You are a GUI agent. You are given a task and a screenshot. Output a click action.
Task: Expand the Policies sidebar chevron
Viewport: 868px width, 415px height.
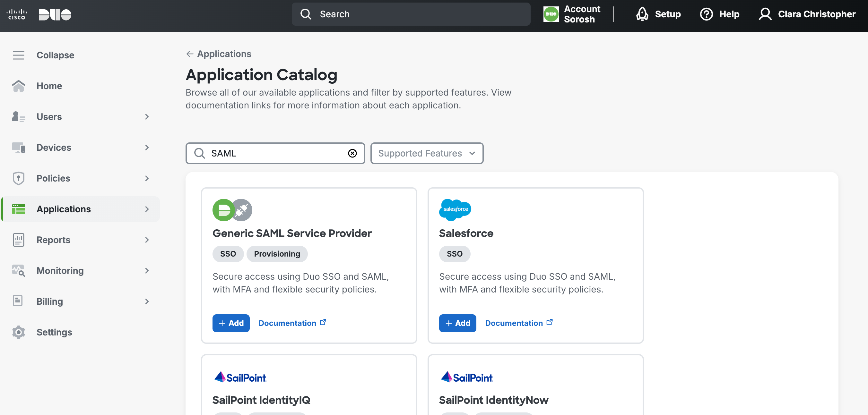click(147, 178)
